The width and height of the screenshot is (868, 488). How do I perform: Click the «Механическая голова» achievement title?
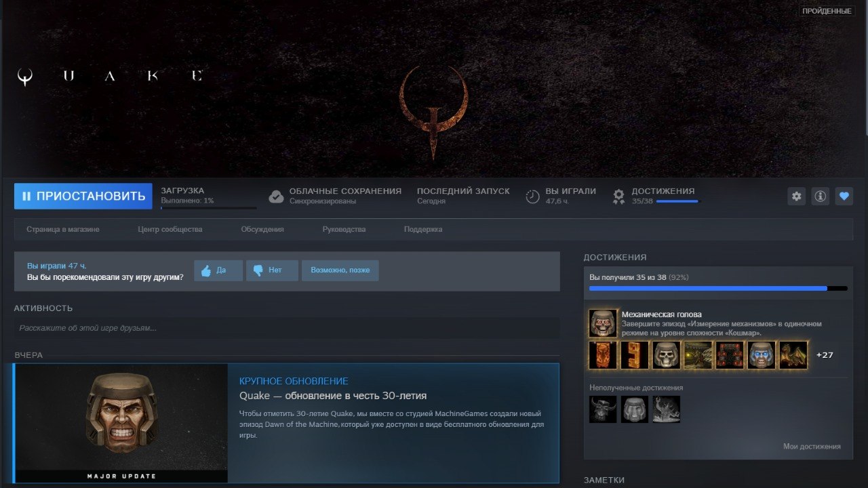pyautogui.click(x=662, y=314)
